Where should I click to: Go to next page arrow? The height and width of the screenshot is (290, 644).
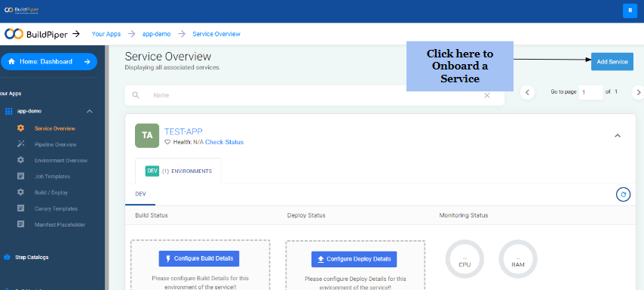coord(638,93)
